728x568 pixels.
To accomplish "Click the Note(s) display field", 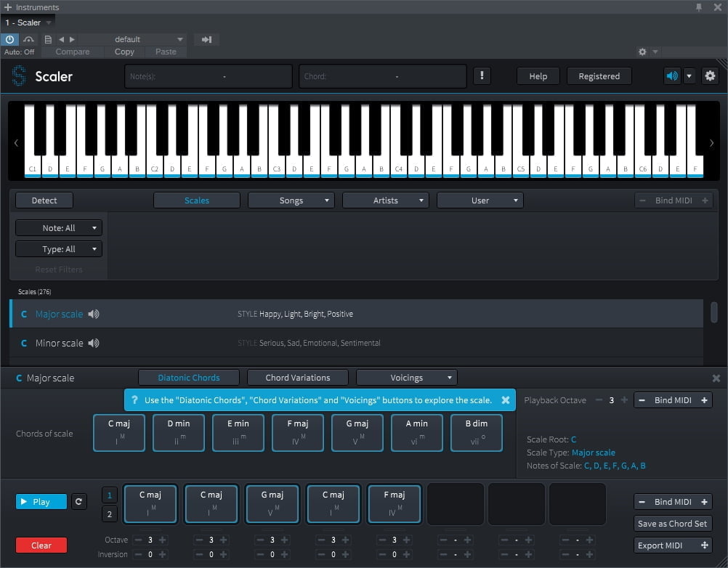I will (208, 76).
